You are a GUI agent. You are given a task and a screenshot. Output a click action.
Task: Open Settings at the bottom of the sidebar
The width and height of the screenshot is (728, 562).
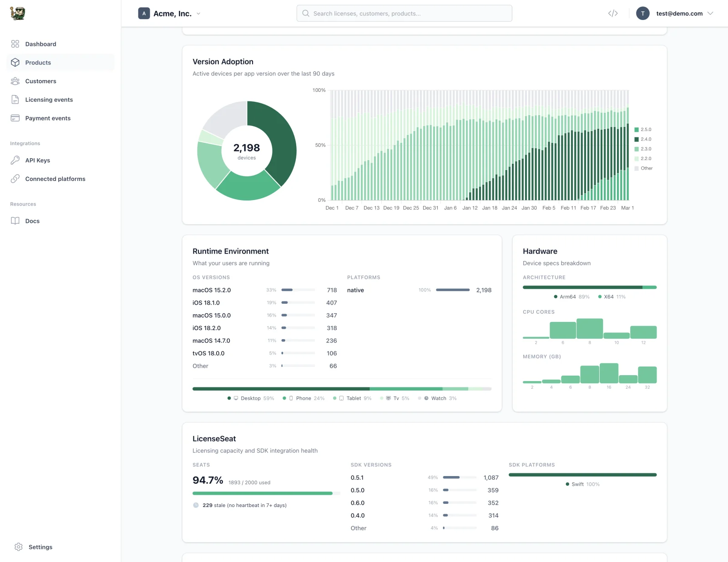coord(40,547)
